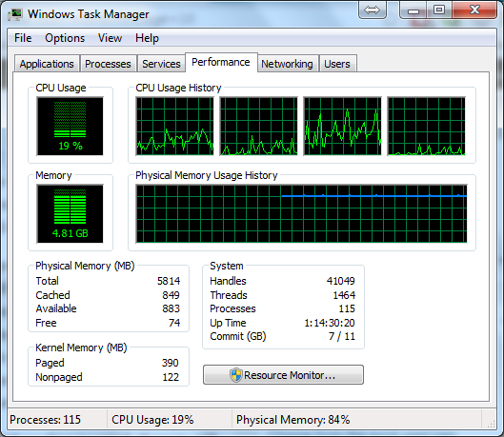Click the fourth CPU core history graph

pos(427,127)
